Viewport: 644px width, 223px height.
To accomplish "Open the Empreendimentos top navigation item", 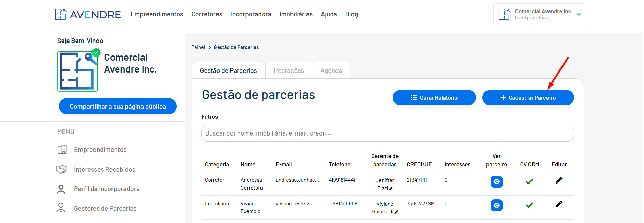I will point(157,14).
